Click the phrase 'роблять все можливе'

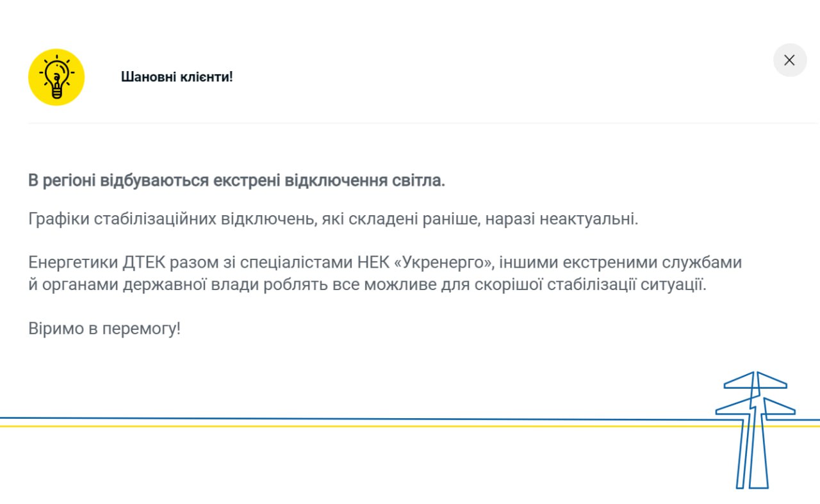[x=338, y=284]
